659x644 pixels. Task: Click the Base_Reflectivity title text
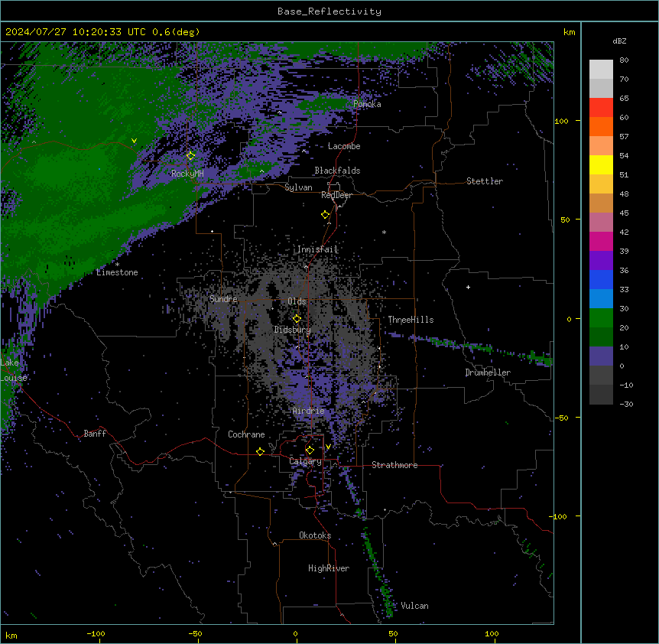329,11
